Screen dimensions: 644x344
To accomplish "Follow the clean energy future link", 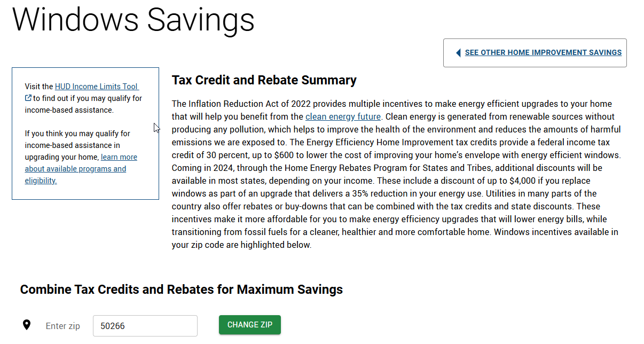I will [343, 116].
